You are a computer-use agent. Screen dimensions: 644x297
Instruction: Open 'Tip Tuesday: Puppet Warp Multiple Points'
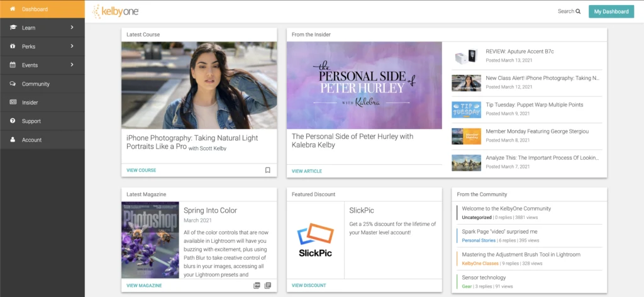pyautogui.click(x=535, y=104)
